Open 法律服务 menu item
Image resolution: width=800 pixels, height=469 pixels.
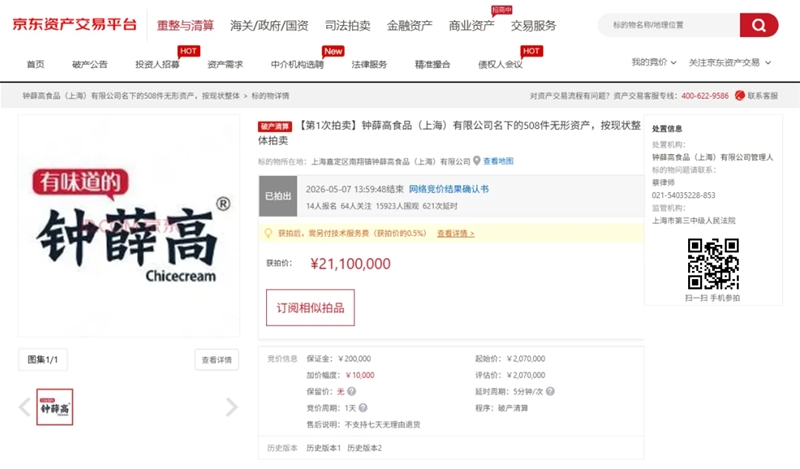click(369, 64)
